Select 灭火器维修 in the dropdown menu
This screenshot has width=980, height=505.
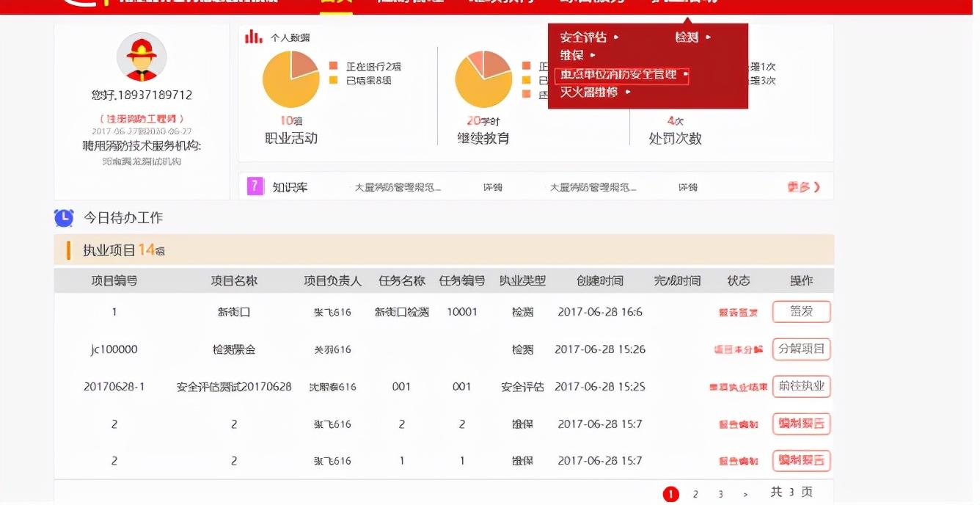(589, 92)
